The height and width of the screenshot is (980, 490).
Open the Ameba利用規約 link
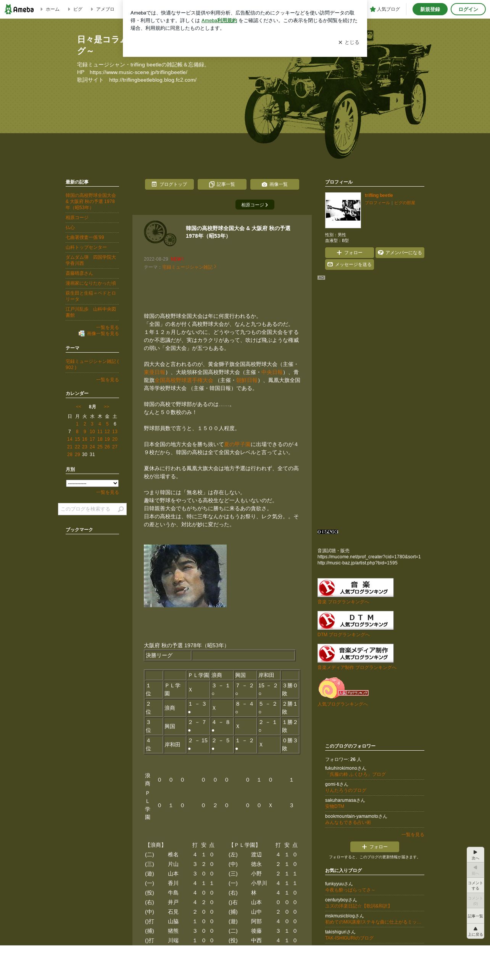219,21
